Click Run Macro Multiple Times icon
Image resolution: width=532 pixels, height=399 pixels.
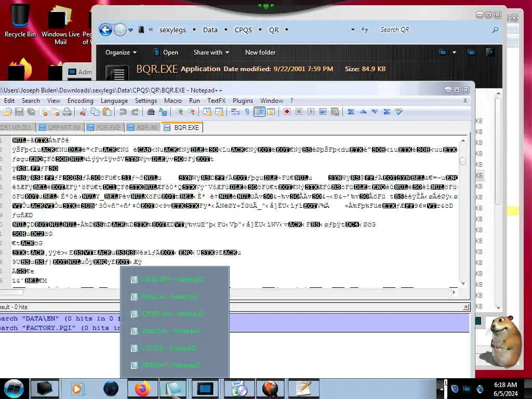(323, 112)
